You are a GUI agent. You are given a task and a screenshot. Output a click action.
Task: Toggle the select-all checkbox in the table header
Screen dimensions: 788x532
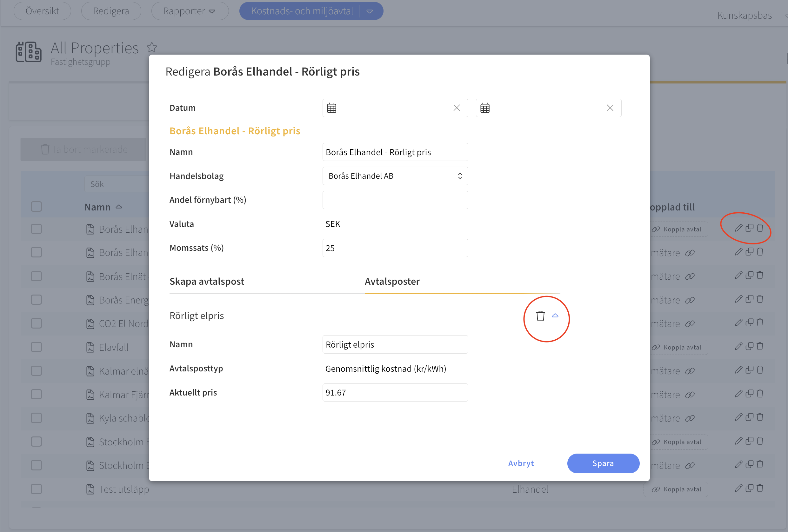click(x=36, y=207)
